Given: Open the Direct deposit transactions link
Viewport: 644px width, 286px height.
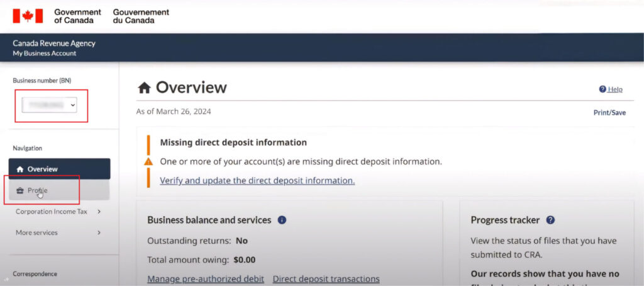Looking at the screenshot, I should (326, 278).
